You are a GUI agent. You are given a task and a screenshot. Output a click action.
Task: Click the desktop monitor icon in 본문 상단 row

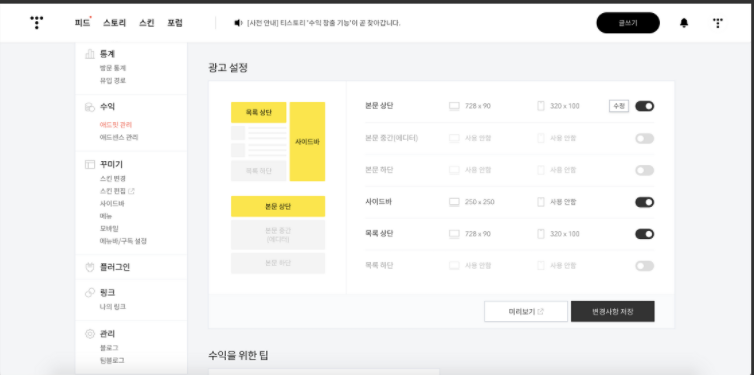454,106
